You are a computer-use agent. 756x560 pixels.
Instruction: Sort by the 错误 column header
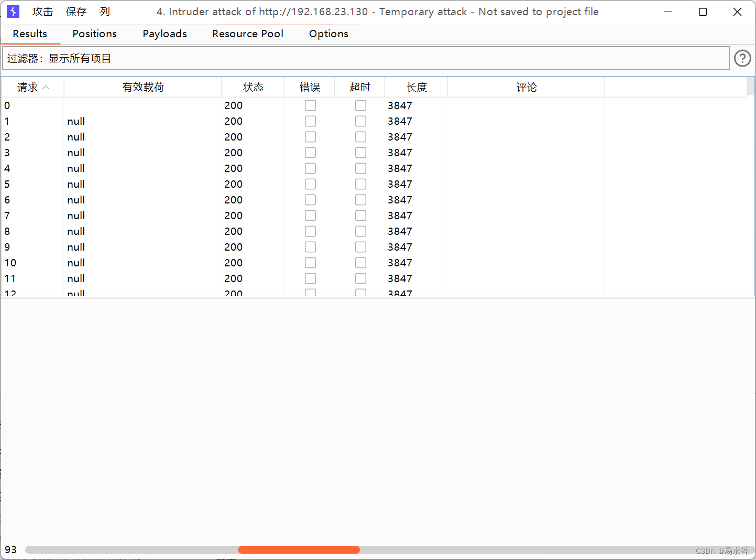(310, 88)
